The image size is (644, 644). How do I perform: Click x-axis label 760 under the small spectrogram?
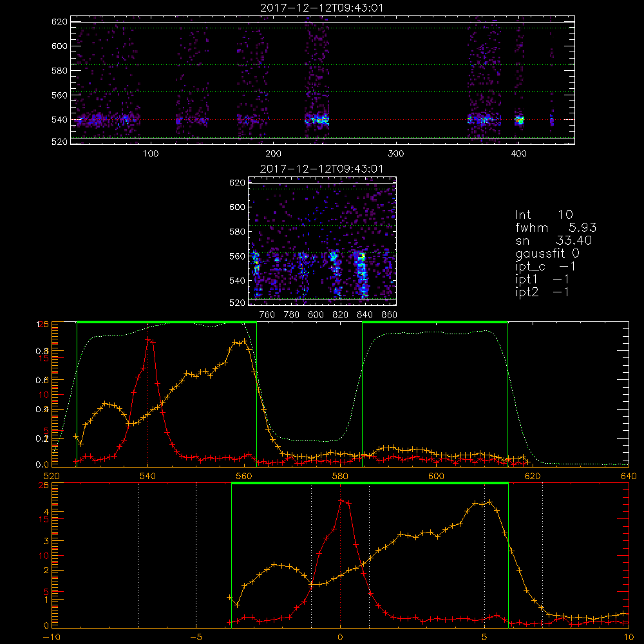tap(267, 315)
